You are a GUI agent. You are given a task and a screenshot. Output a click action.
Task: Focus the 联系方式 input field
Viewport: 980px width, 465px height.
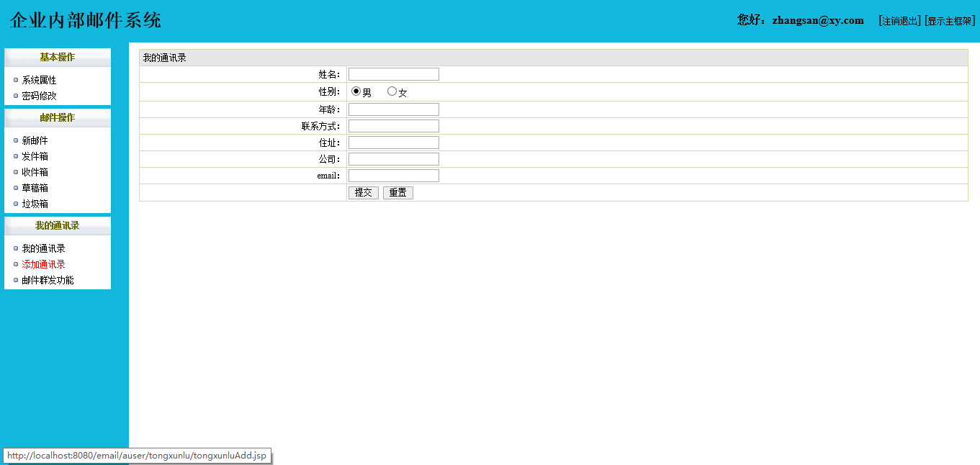point(394,126)
